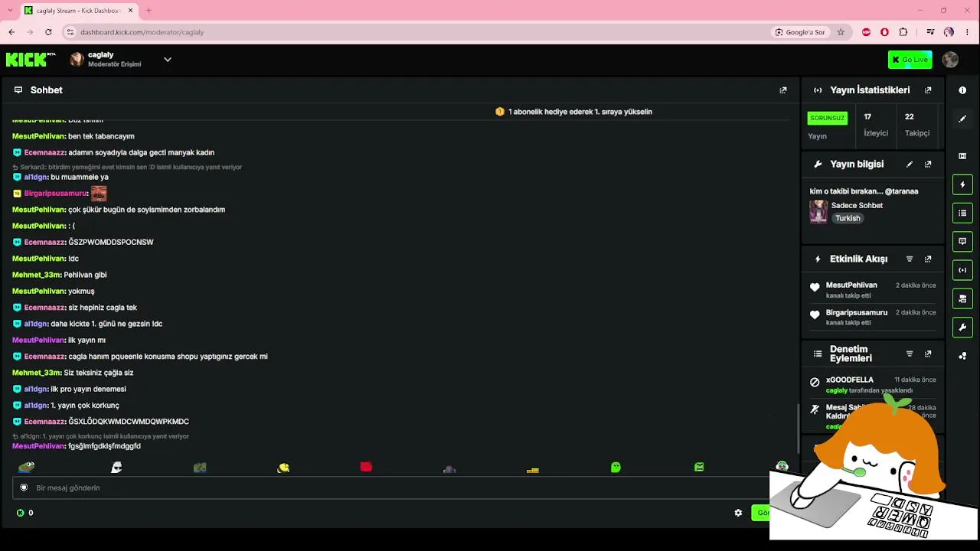Edit the Yayın bilgisi stream info
980x551 pixels.
point(910,164)
